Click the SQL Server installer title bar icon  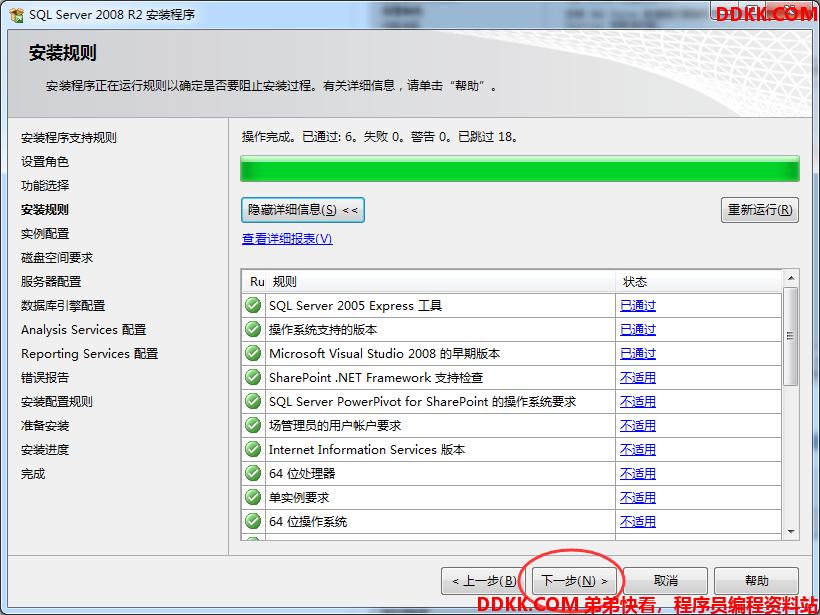[x=17, y=15]
